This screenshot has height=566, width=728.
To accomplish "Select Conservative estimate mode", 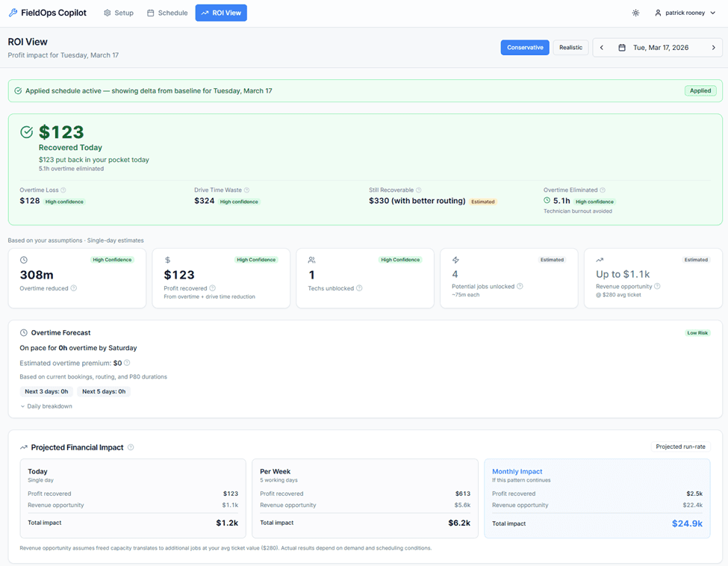I will (524, 46).
